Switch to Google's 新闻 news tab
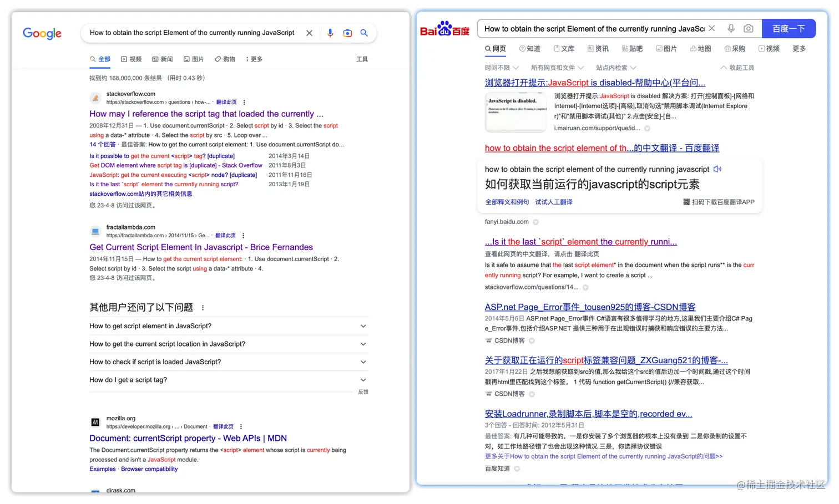The width and height of the screenshot is (839, 504). point(163,59)
